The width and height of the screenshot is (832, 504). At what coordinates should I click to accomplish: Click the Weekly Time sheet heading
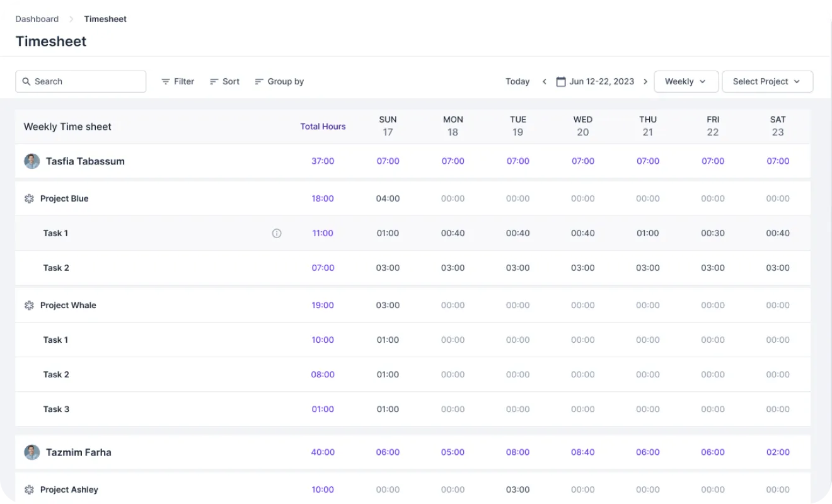pos(67,127)
